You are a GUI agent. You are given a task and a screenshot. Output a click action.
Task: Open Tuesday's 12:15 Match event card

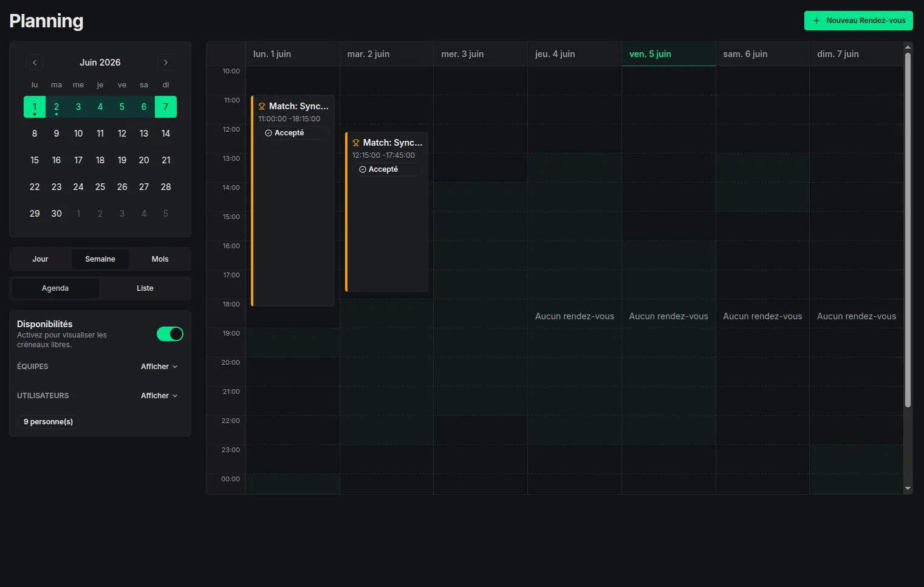click(387, 212)
